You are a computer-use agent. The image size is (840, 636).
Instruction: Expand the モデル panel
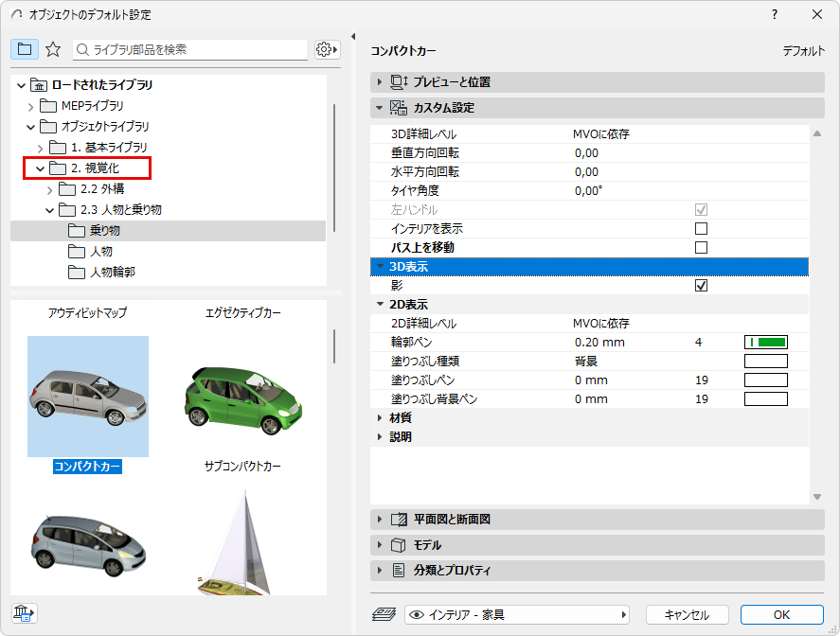pos(380,545)
